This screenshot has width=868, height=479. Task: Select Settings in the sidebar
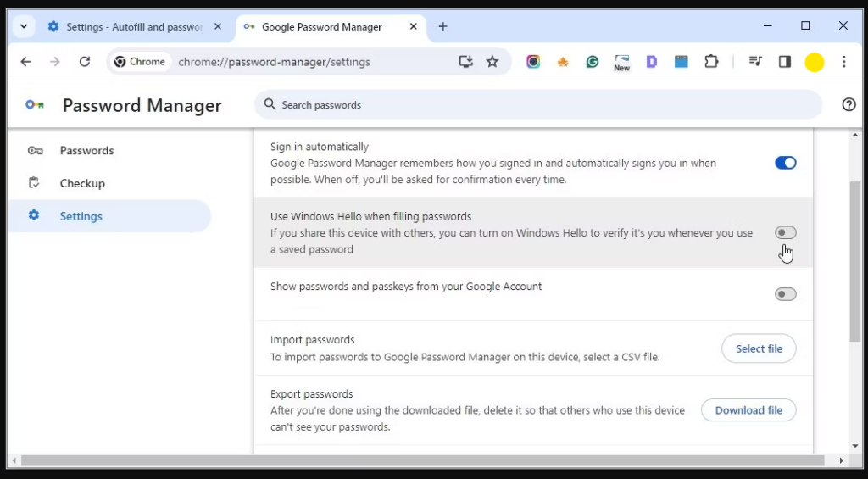point(109,216)
